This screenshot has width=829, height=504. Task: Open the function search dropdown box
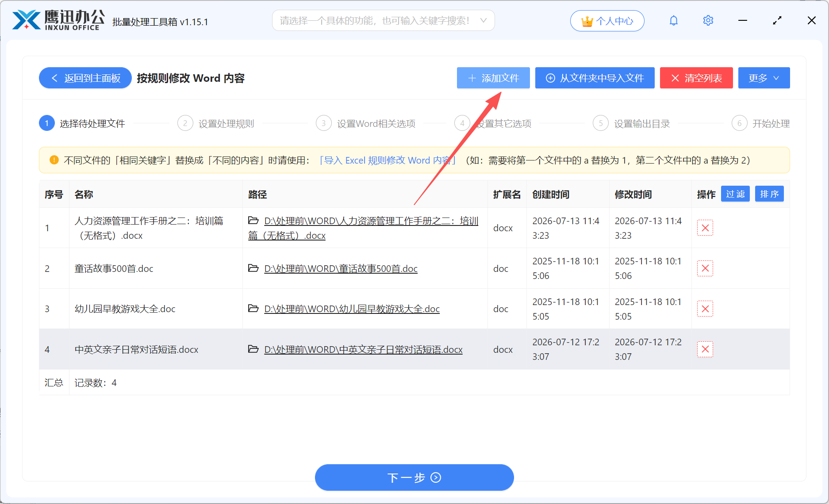point(383,21)
